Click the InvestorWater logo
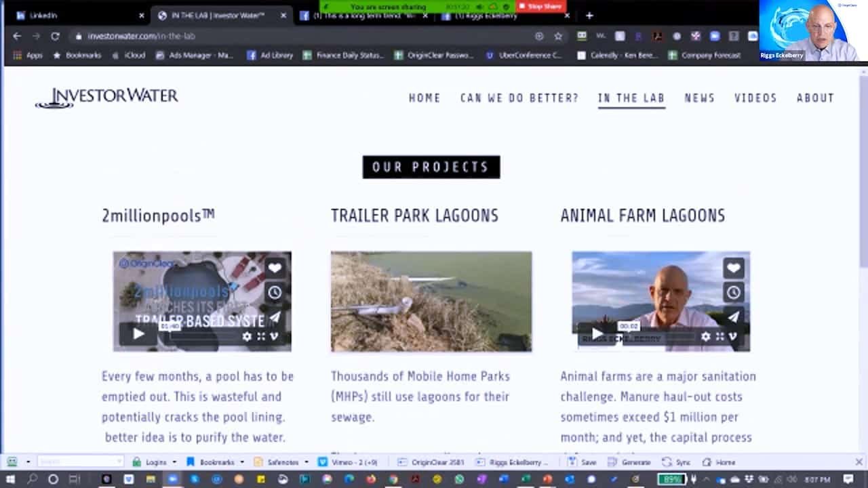The width and height of the screenshot is (868, 488). (x=106, y=98)
